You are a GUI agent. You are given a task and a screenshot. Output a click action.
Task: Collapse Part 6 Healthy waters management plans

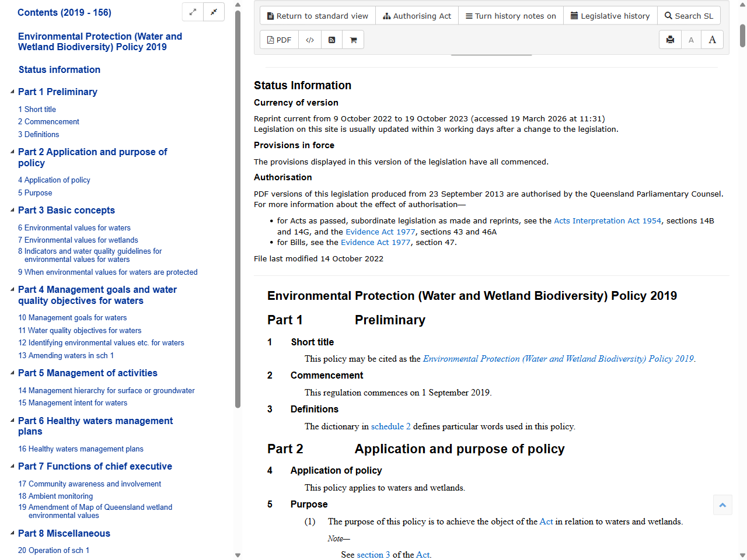[x=13, y=420]
